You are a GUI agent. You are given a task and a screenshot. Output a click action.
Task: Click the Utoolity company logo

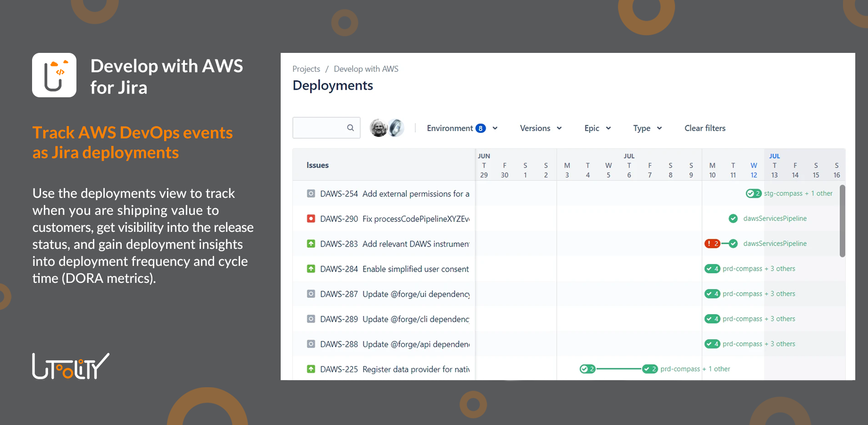(71, 366)
